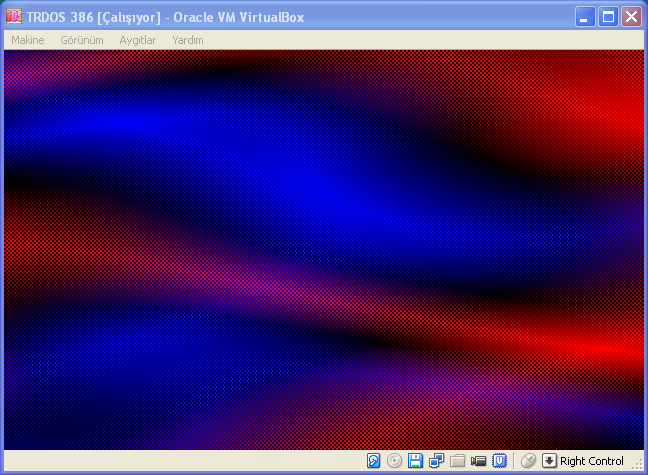The height and width of the screenshot is (475, 648).
Task: Click inside the TRDOS 386 VM display
Action: tap(324, 250)
